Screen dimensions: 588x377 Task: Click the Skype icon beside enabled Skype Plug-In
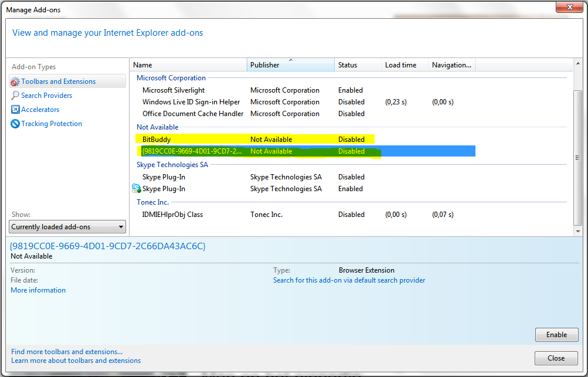click(136, 188)
